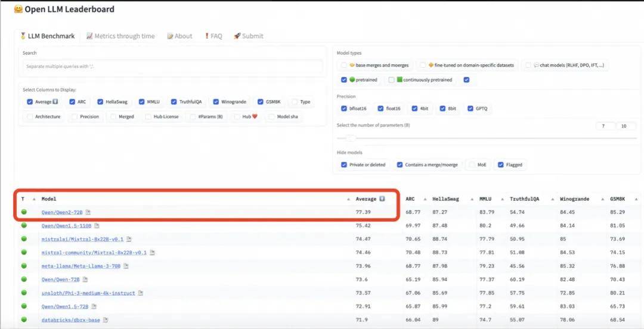Screen dimensions: 644x329
Task: Uncheck the Average column checkbox
Action: pos(30,102)
